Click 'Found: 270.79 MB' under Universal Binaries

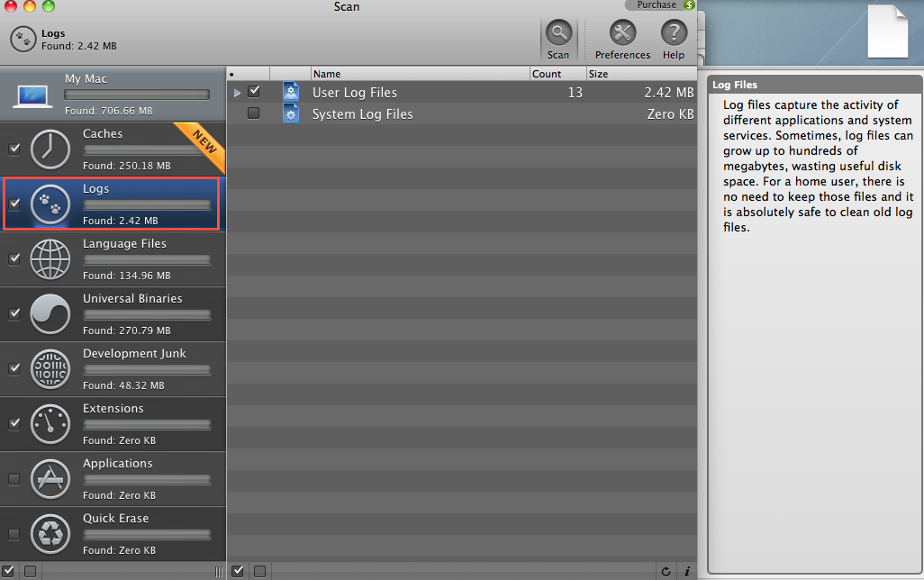click(x=127, y=331)
